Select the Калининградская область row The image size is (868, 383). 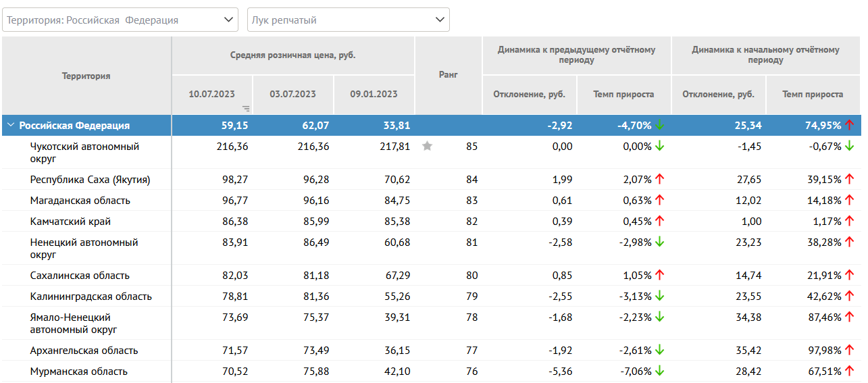click(x=91, y=297)
